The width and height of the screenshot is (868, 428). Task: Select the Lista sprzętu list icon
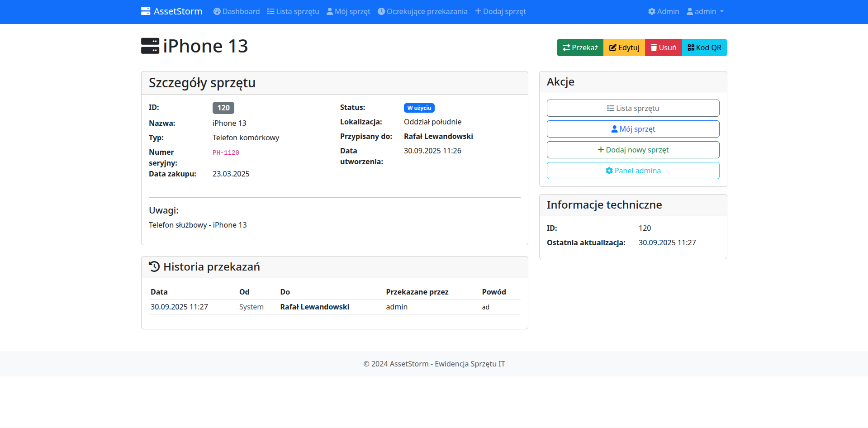pos(270,11)
